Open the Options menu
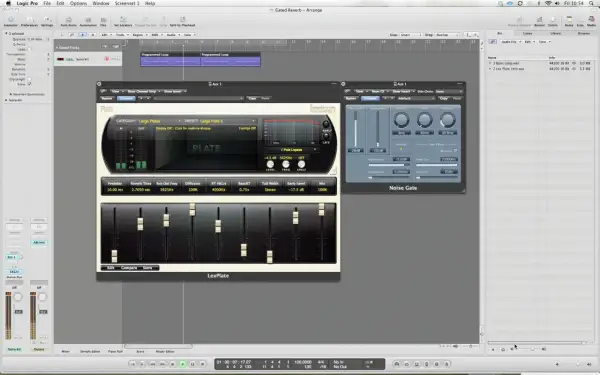The width and height of the screenshot is (600, 375). pos(78,3)
